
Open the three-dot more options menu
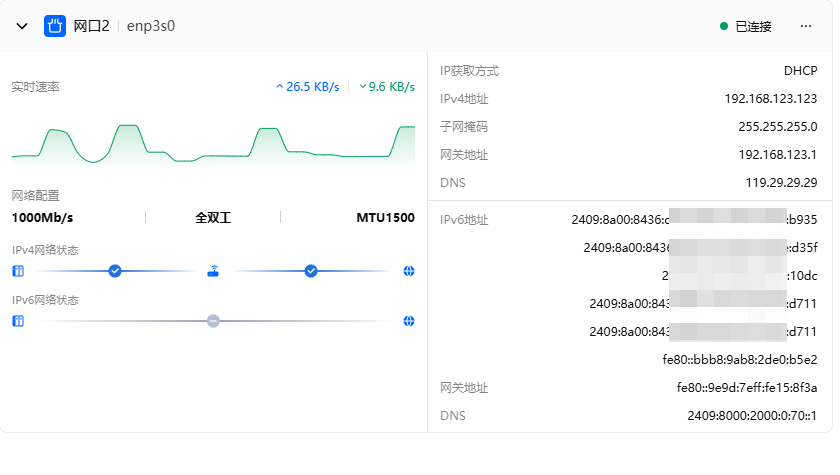click(x=806, y=26)
